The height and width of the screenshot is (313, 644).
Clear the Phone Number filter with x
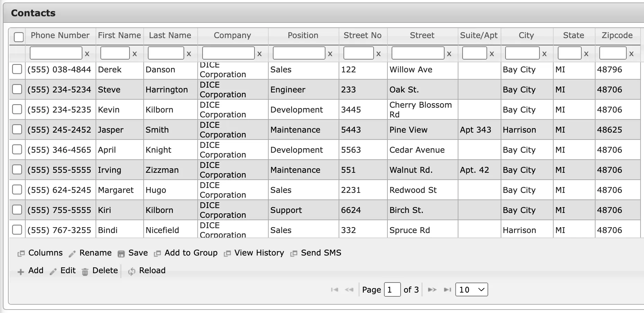(87, 54)
